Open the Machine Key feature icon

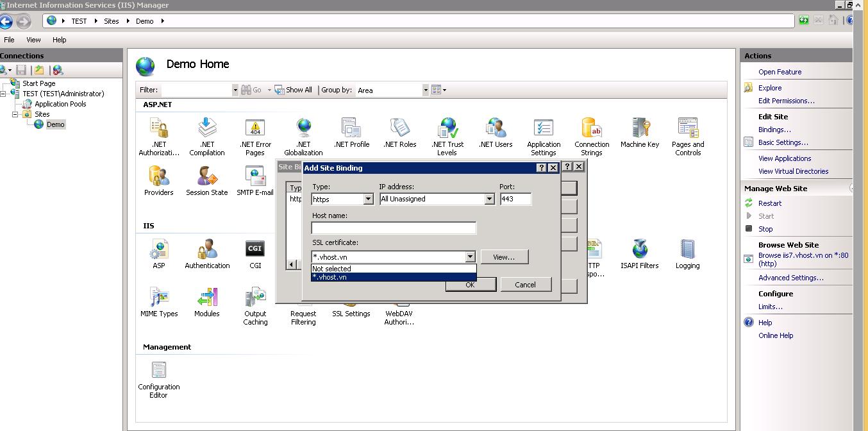(x=639, y=133)
